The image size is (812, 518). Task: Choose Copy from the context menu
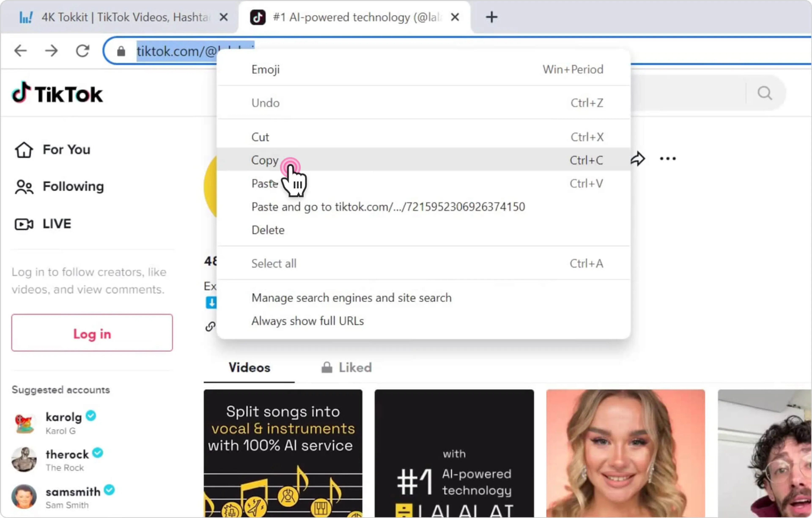(265, 160)
